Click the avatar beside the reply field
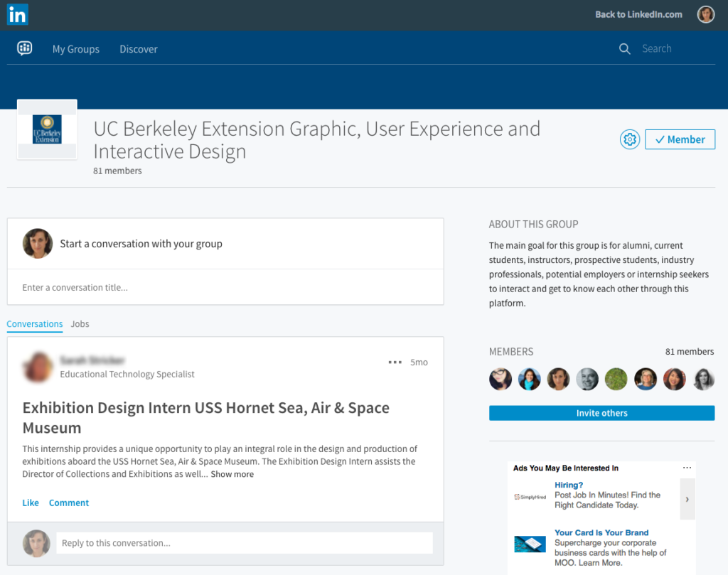The width and height of the screenshot is (728, 575). (x=36, y=543)
